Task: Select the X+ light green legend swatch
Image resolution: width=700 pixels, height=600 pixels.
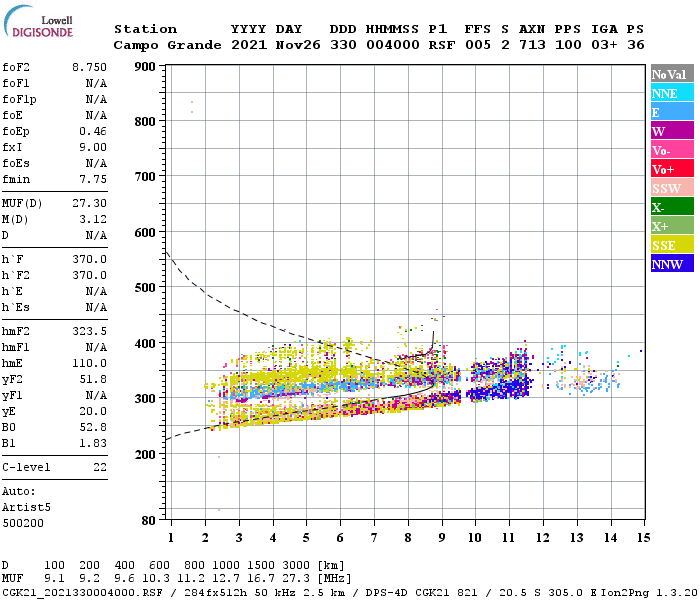Action: click(672, 226)
